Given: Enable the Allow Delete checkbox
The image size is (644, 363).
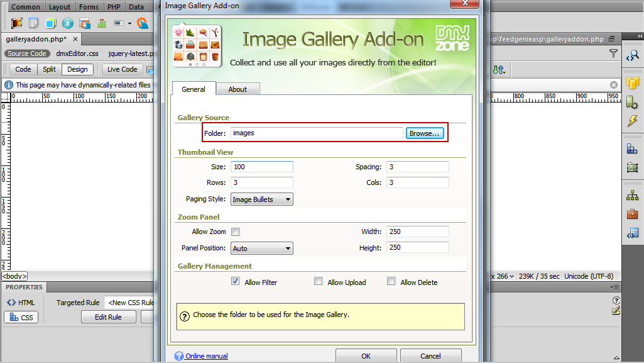Looking at the screenshot, I should [x=391, y=281].
